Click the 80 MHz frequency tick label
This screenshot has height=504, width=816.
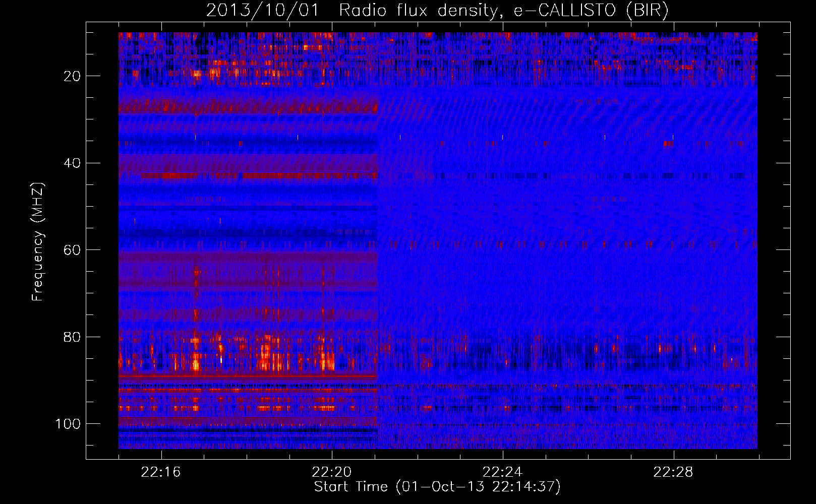coord(73,337)
